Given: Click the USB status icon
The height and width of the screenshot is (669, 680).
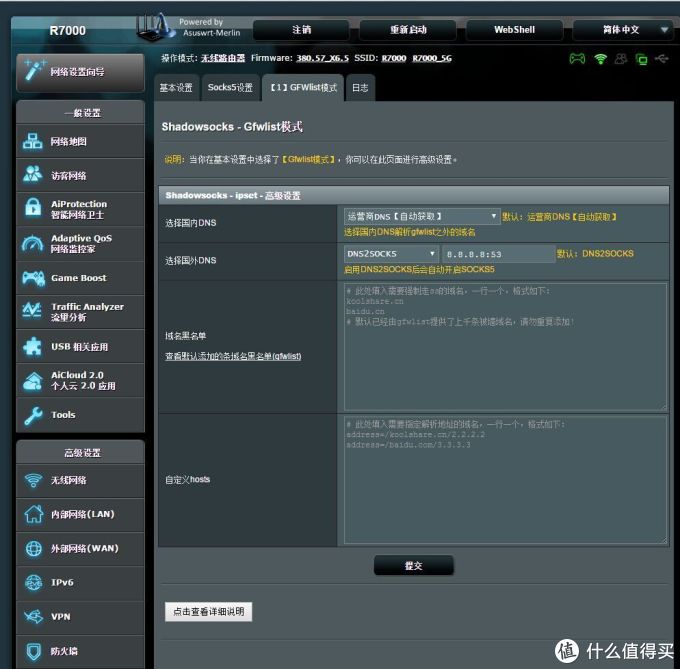Looking at the screenshot, I should tap(662, 58).
